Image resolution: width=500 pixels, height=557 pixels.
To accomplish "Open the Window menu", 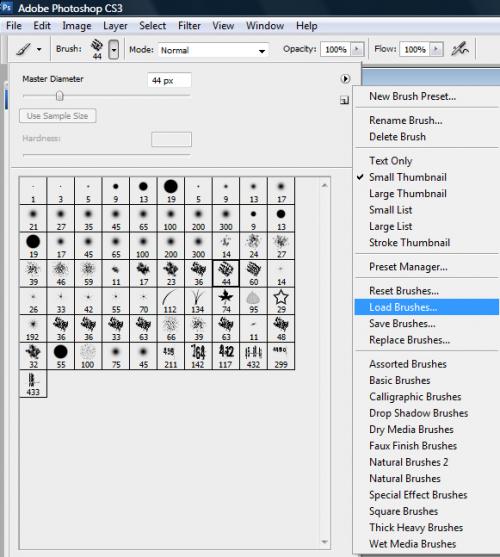I will (265, 26).
